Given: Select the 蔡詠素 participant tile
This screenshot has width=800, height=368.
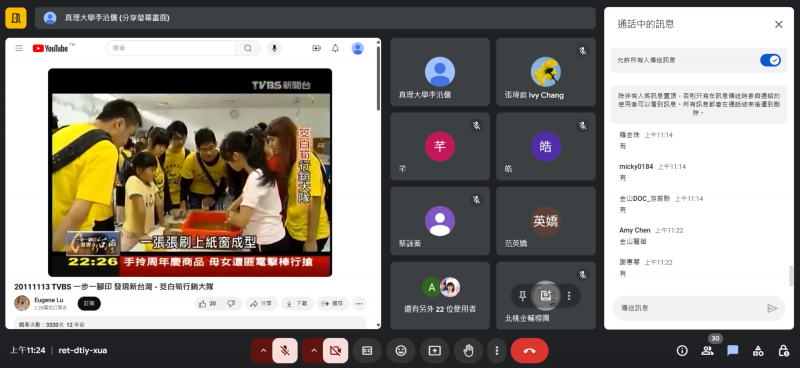Looking at the screenshot, I should 440,221.
